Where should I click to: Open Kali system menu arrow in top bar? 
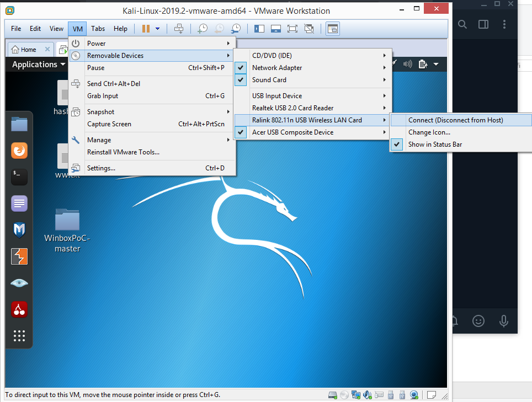[436, 64]
